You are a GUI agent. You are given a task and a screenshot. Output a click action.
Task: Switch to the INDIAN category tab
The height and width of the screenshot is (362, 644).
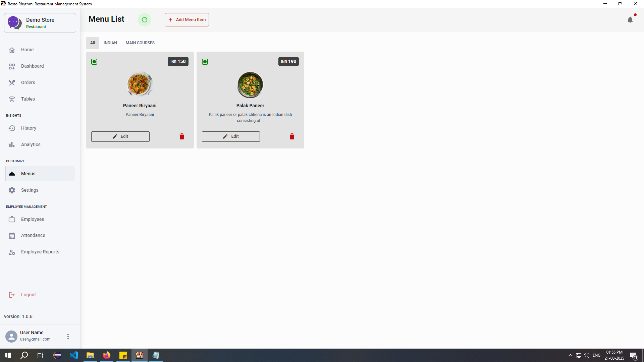110,43
